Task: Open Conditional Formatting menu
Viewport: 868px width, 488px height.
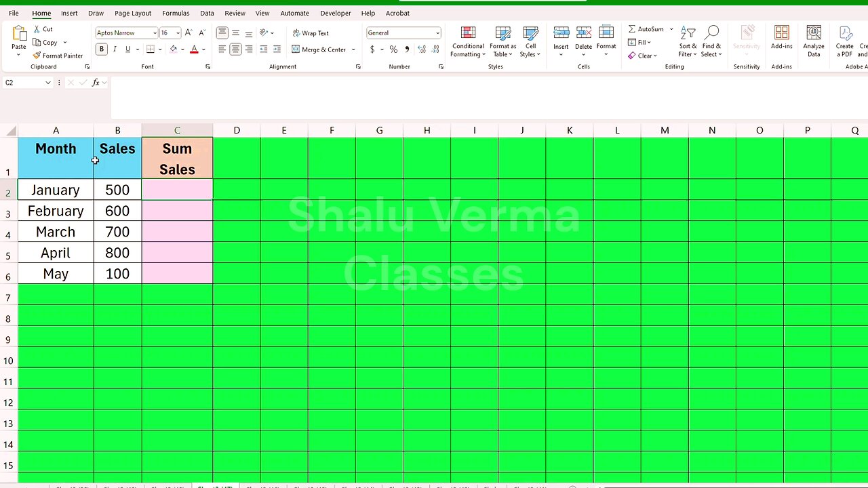Action: [x=468, y=42]
